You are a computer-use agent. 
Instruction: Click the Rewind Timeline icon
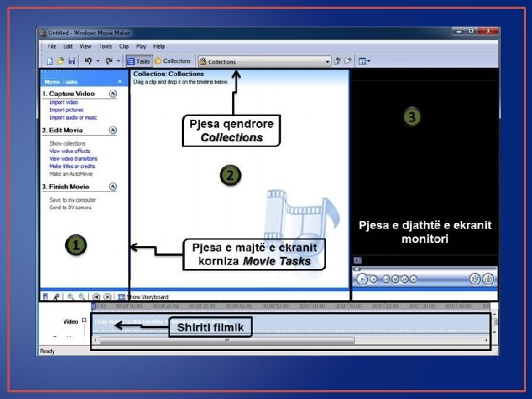point(96,297)
